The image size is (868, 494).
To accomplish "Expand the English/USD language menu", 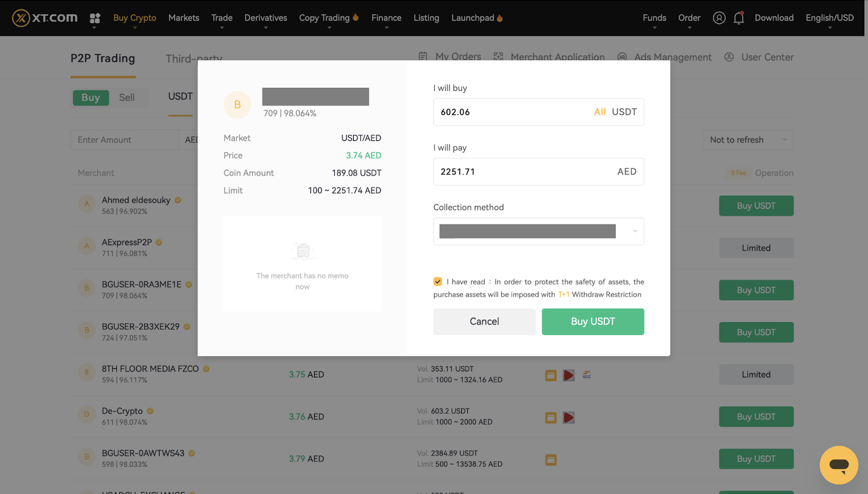I will [829, 18].
